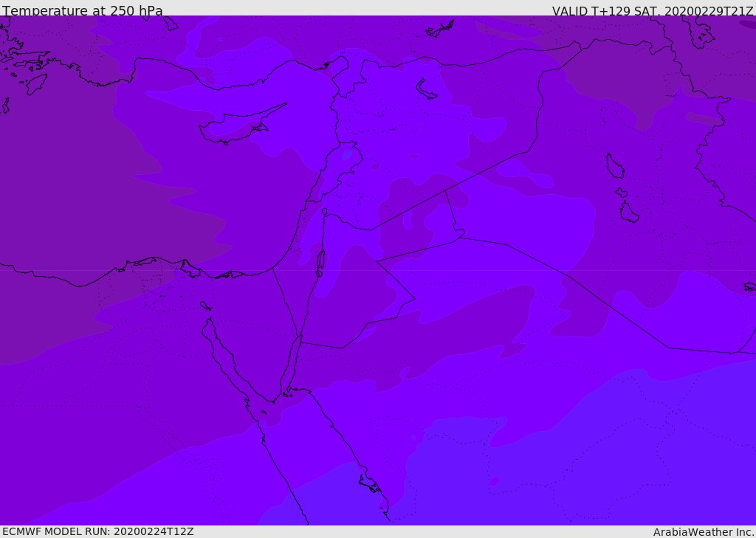Click the island of Cyprus on map
Viewport: 756px width, 538px height.
(241, 125)
